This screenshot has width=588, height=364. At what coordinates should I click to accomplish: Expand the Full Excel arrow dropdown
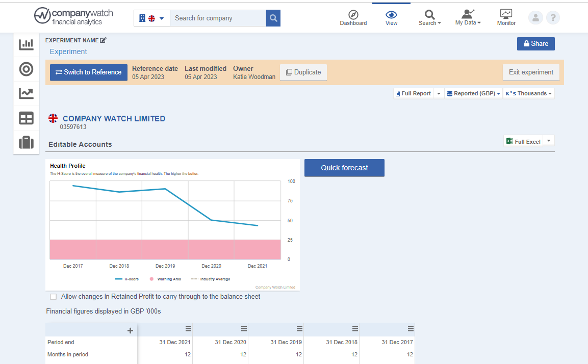549,141
